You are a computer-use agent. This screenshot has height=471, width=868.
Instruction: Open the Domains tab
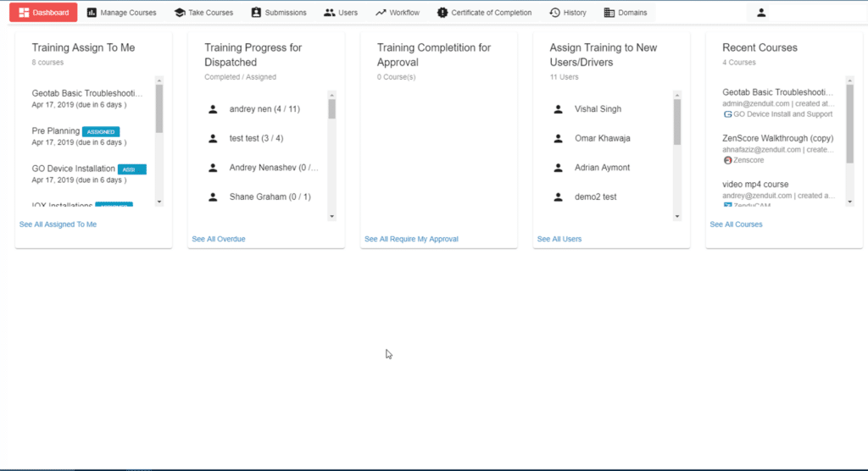[x=625, y=13]
